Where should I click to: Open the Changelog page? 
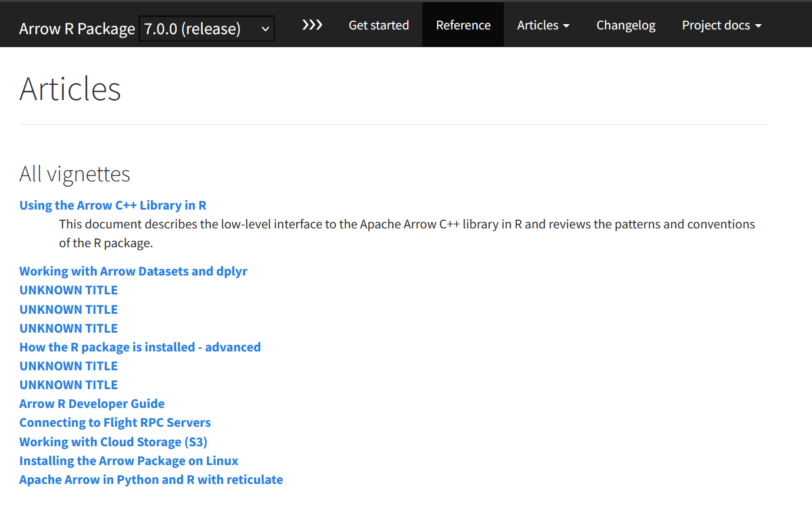[x=626, y=25]
